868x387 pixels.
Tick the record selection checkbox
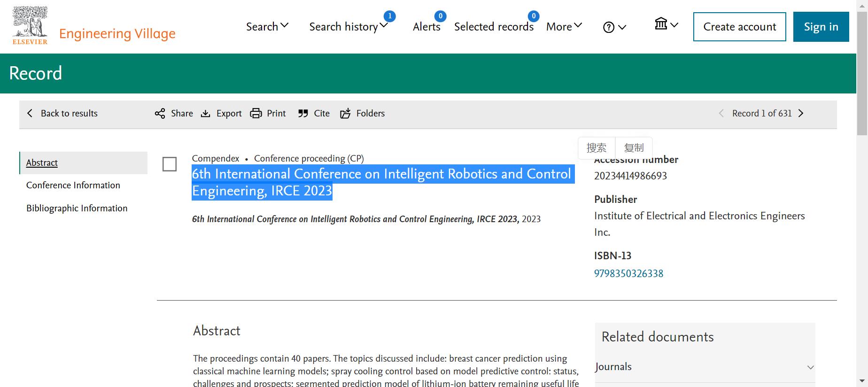[x=170, y=164]
